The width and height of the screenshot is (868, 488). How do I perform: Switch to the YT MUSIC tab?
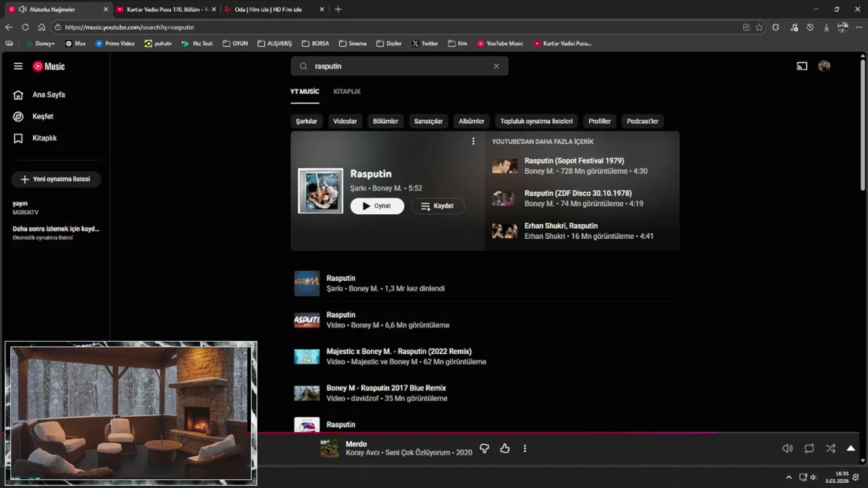tap(304, 91)
